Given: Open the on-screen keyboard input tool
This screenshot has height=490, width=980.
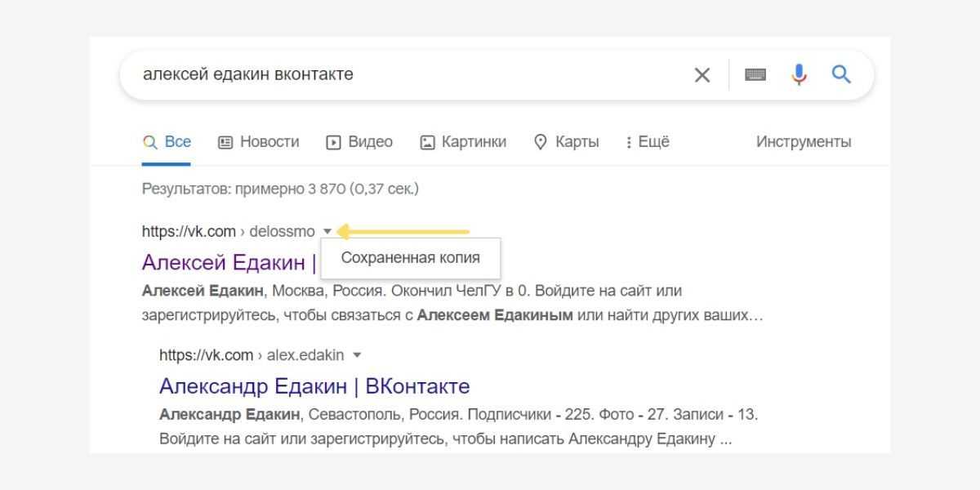Looking at the screenshot, I should 755,75.
